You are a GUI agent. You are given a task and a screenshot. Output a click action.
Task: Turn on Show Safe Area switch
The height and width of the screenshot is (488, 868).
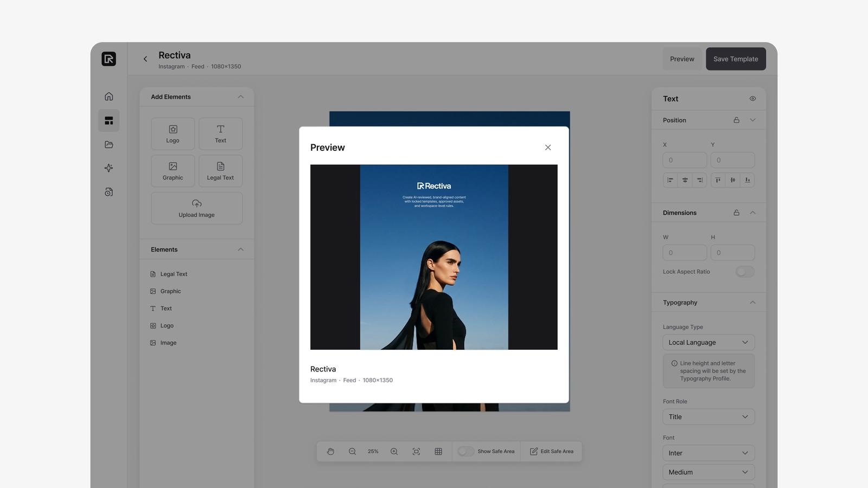tap(465, 451)
